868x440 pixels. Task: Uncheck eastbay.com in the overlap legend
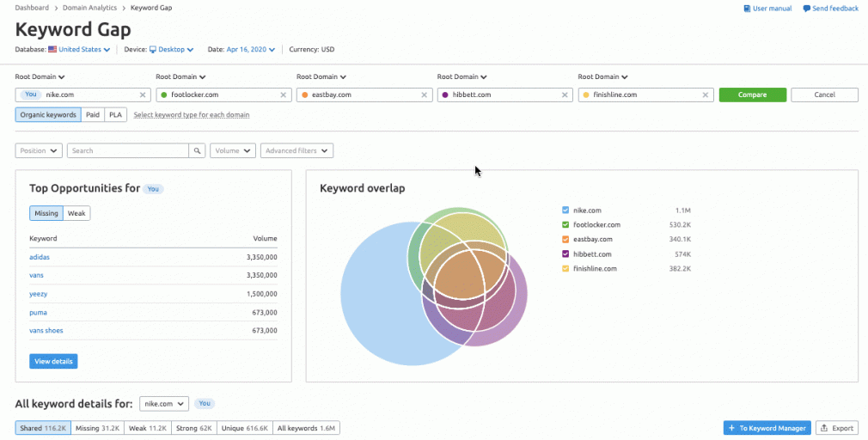click(x=565, y=239)
